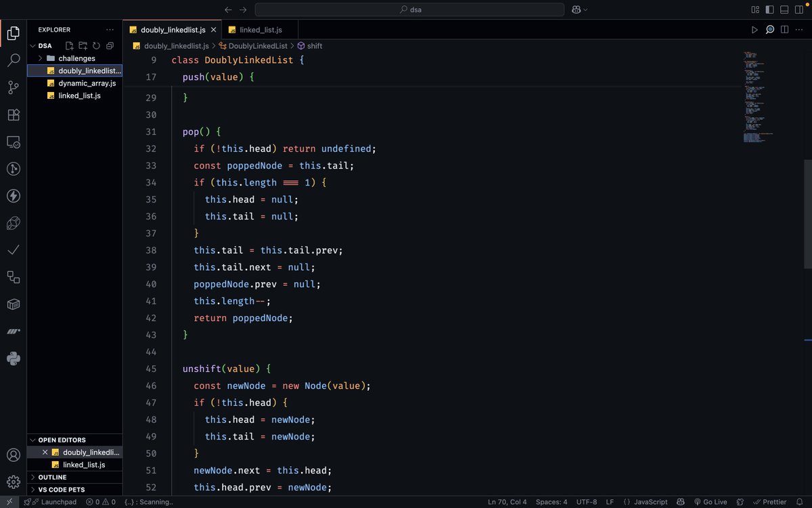Click the Scanning status bar item
Image resolution: width=812 pixels, height=508 pixels.
(149, 502)
